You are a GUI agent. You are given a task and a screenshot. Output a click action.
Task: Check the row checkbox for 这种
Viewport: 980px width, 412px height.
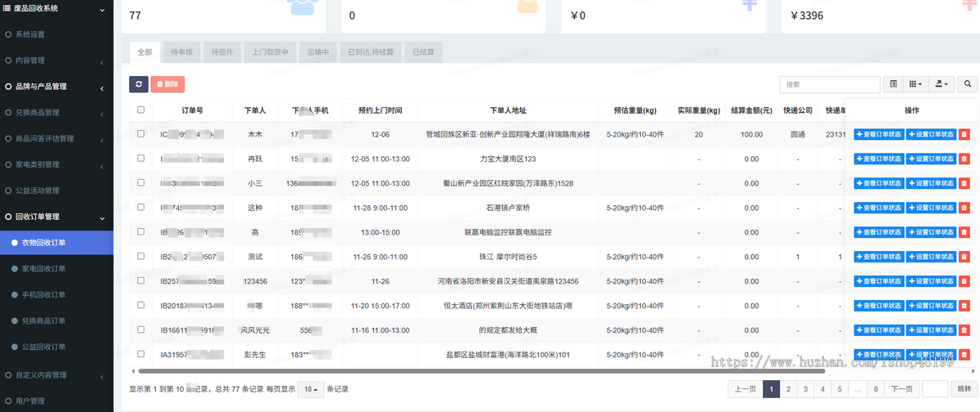click(x=141, y=208)
